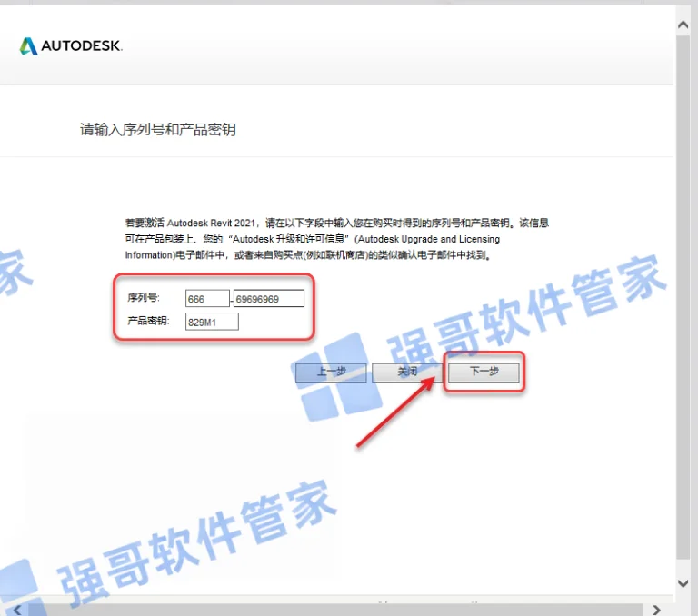
Task: Click the vertical scrollbar down arrow
Action: click(x=683, y=583)
